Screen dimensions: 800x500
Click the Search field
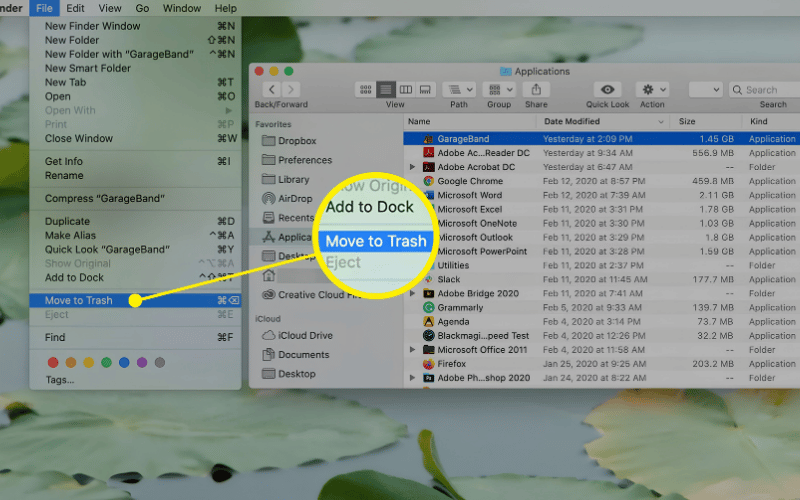[765, 90]
